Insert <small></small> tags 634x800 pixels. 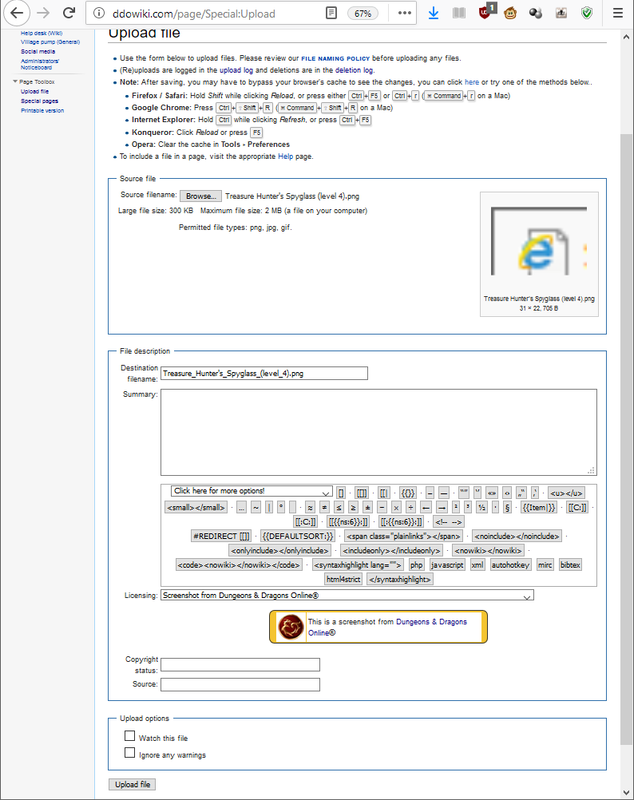coord(196,508)
